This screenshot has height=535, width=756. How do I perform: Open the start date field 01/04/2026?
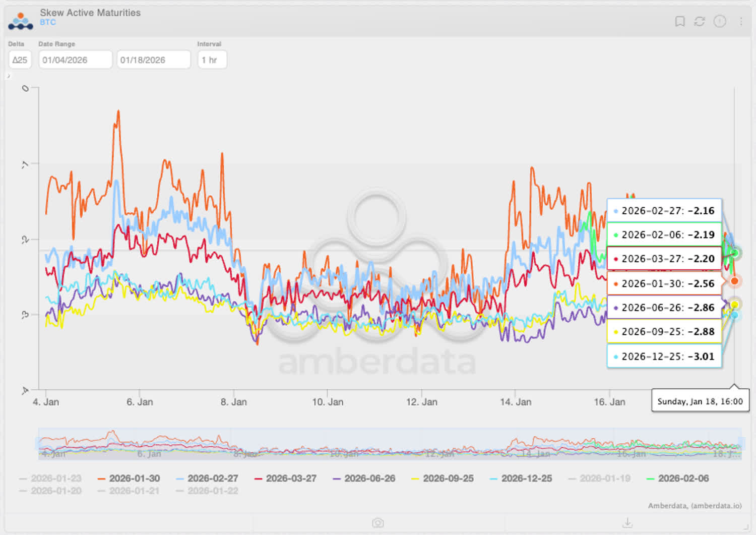point(75,60)
